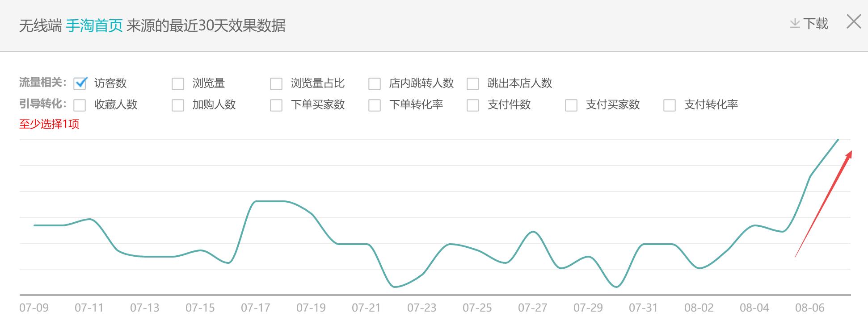
Task: Click the download arrow icon
Action: click(795, 24)
